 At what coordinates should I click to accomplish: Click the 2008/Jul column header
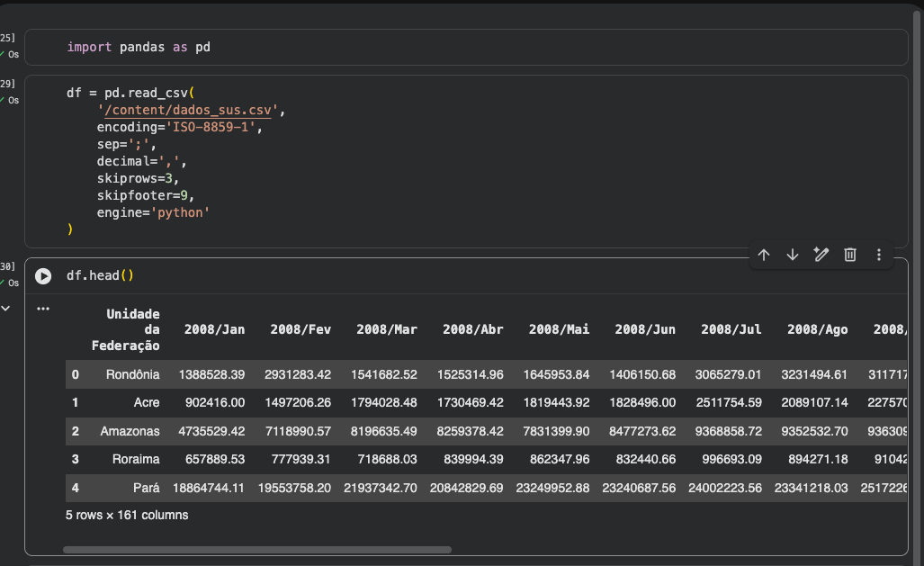coord(731,329)
